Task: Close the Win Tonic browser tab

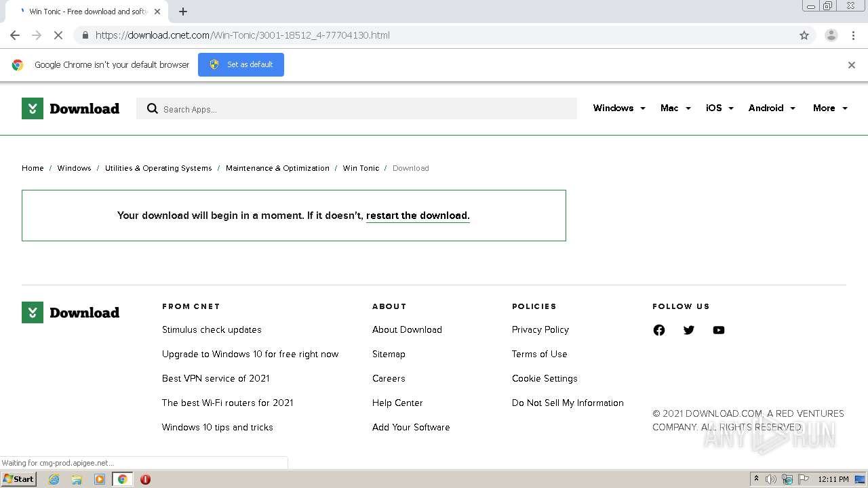Action: [157, 12]
